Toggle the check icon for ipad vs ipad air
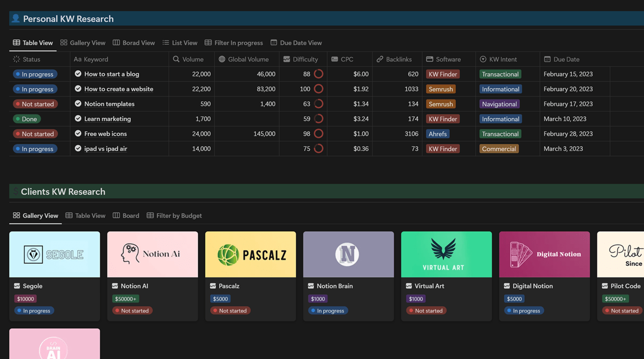 (78, 148)
